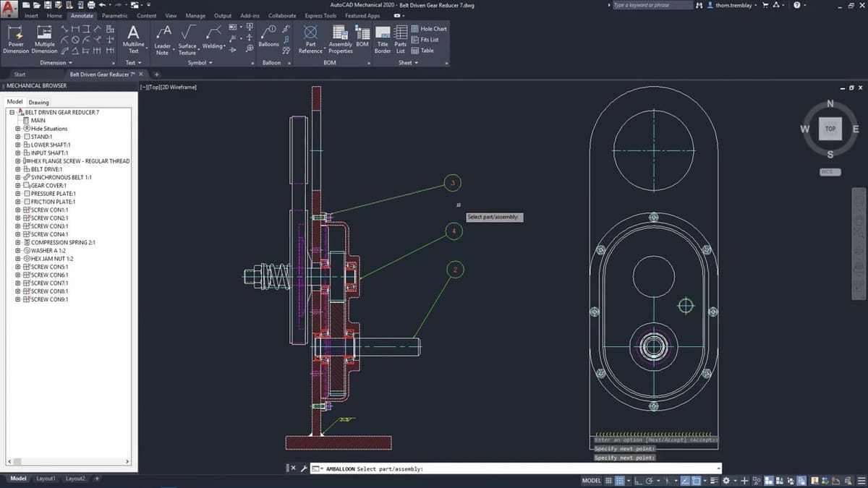The height and width of the screenshot is (488, 868).
Task: Open the Welding symbol dropdown arrow
Action: point(225,46)
